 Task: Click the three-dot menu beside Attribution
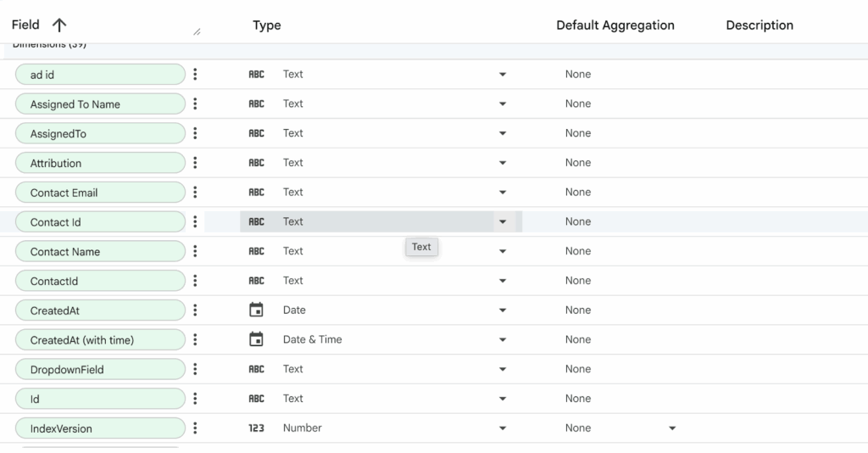195,163
